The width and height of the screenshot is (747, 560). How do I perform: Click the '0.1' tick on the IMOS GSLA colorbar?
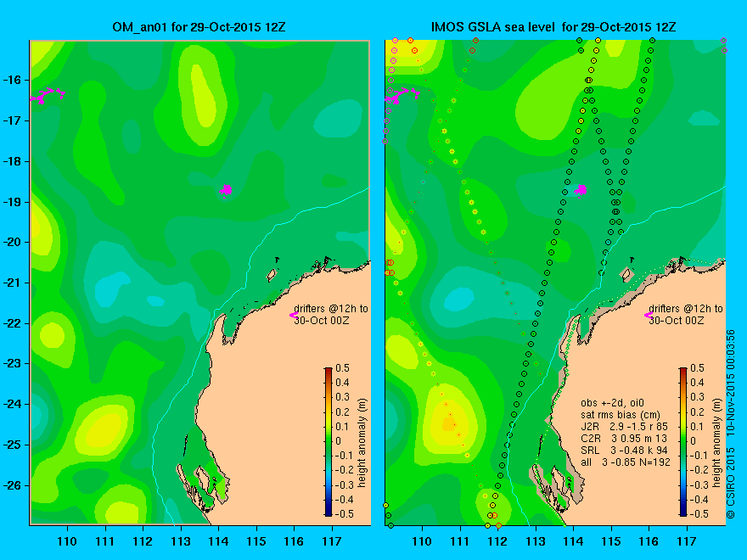(x=698, y=427)
